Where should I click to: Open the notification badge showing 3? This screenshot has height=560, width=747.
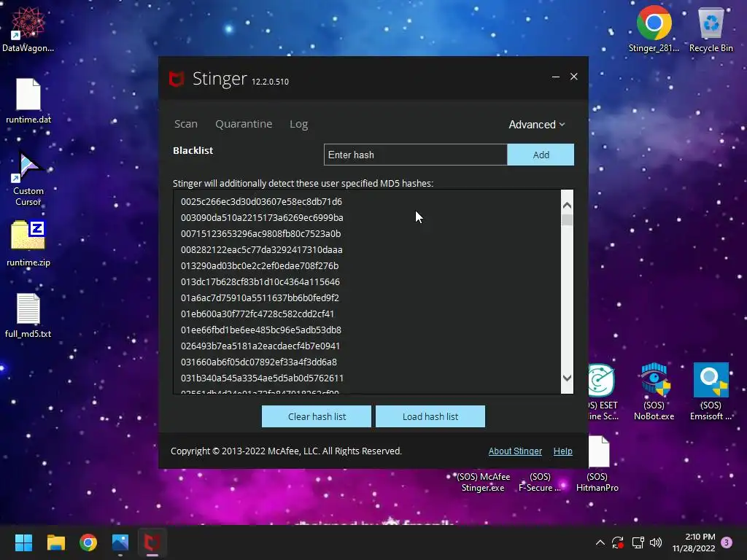727,542
